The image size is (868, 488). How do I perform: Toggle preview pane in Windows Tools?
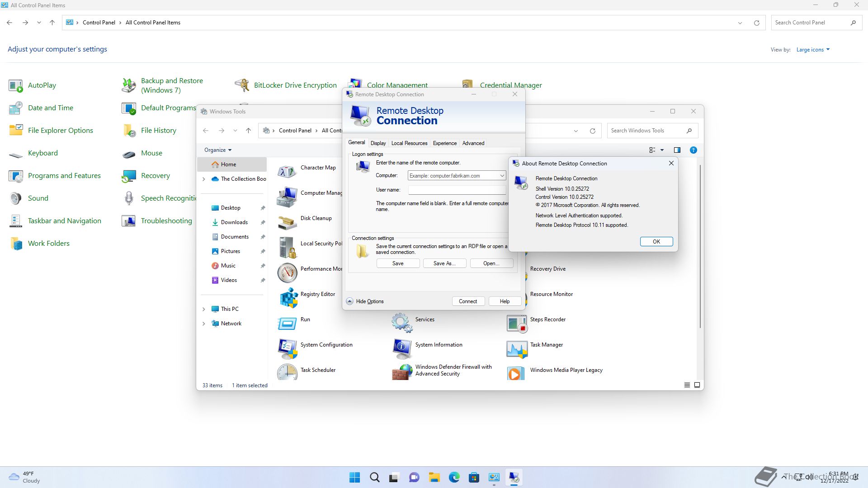(x=677, y=150)
